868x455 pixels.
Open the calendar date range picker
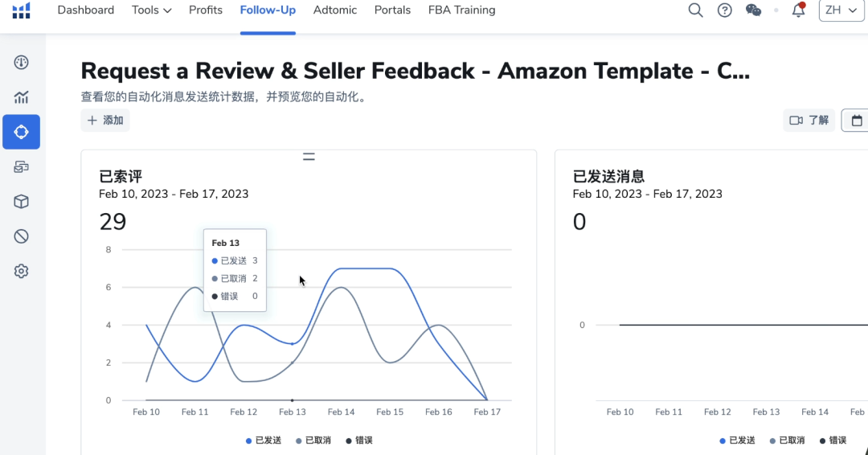(x=856, y=121)
